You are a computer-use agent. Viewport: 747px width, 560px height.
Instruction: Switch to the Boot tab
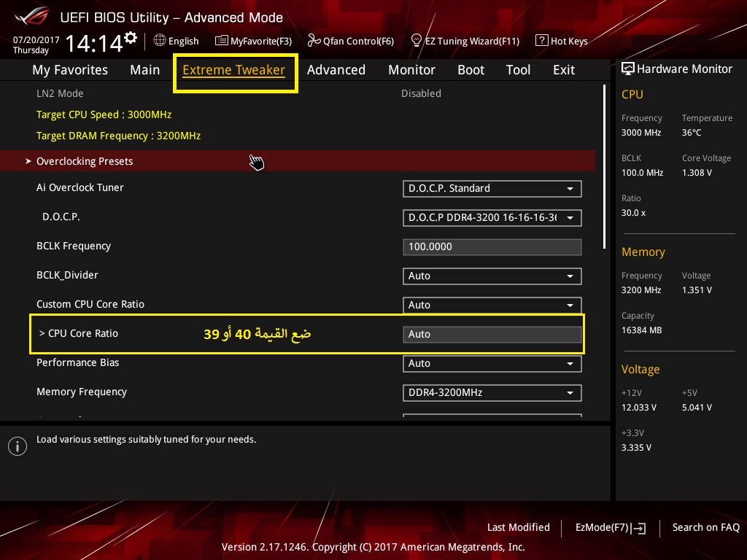click(471, 70)
